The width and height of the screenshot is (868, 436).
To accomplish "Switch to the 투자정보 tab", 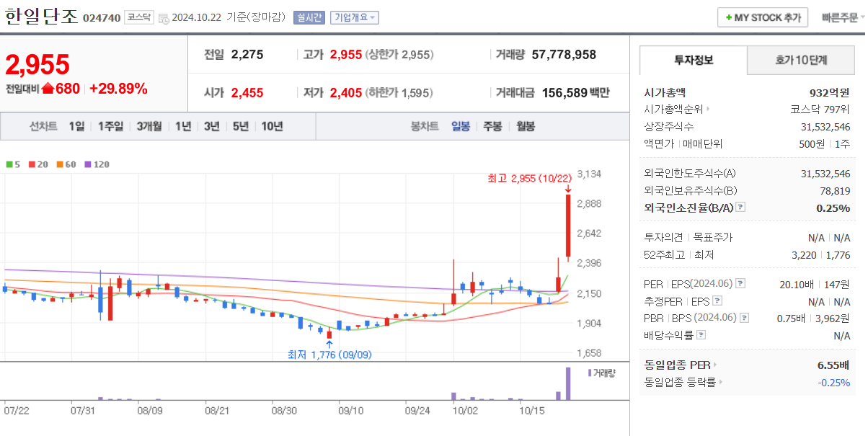I will tap(693, 60).
